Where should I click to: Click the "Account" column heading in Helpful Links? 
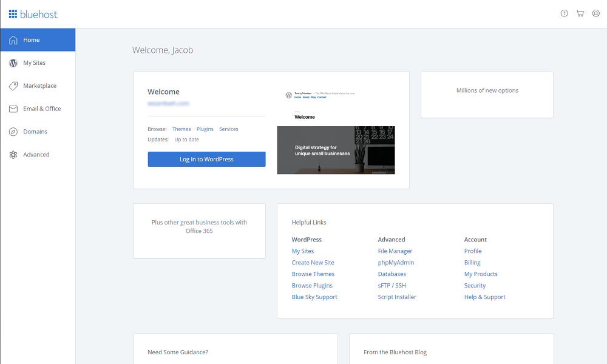475,240
